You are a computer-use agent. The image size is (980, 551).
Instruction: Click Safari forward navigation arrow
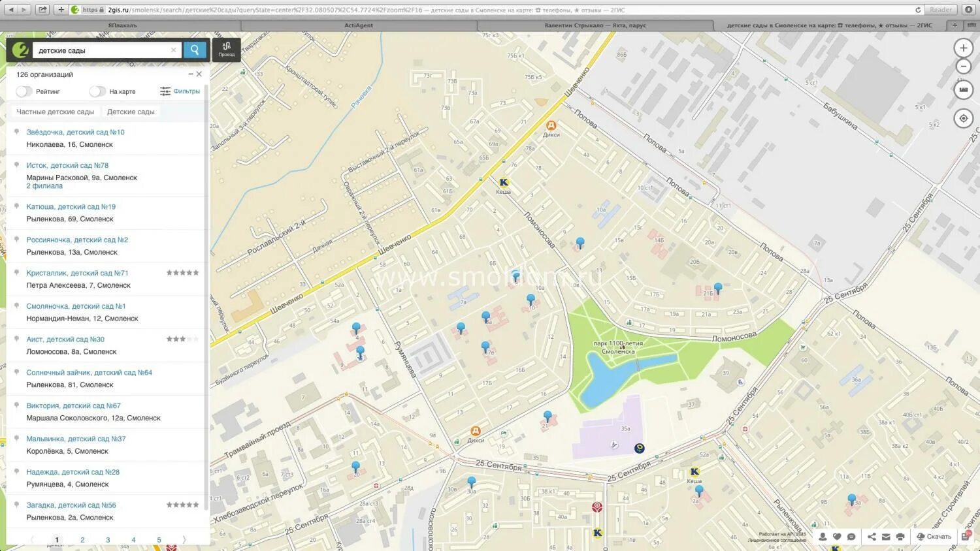(24, 9)
